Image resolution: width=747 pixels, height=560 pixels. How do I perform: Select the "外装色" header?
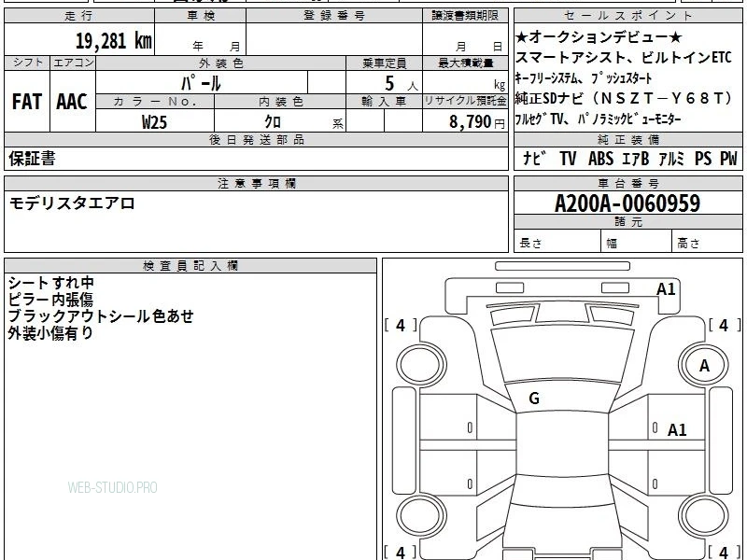tap(220, 63)
